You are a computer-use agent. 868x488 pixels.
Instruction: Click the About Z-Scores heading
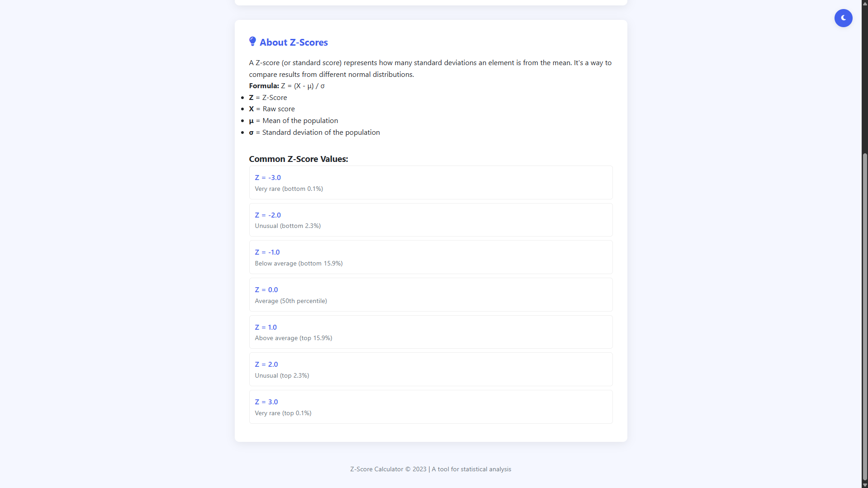294,43
